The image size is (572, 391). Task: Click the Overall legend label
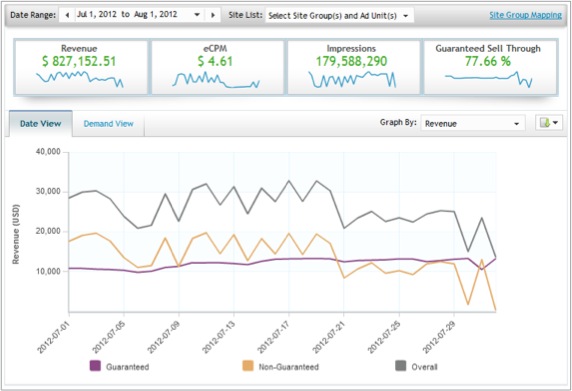[425, 367]
